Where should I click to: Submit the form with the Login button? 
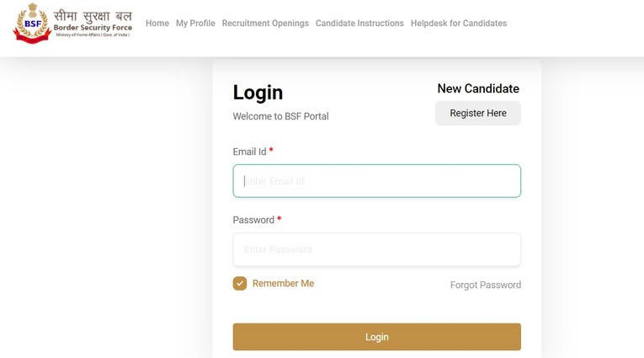[x=376, y=337]
